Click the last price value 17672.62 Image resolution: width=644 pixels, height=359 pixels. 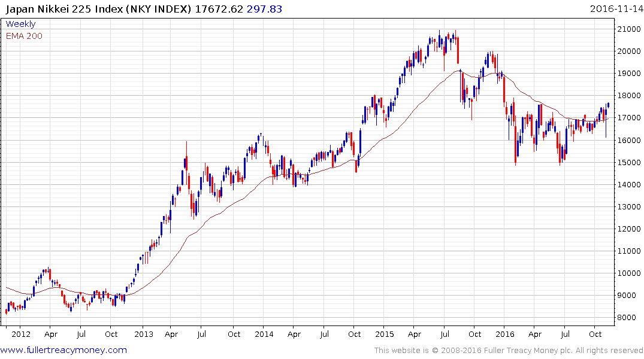219,9
